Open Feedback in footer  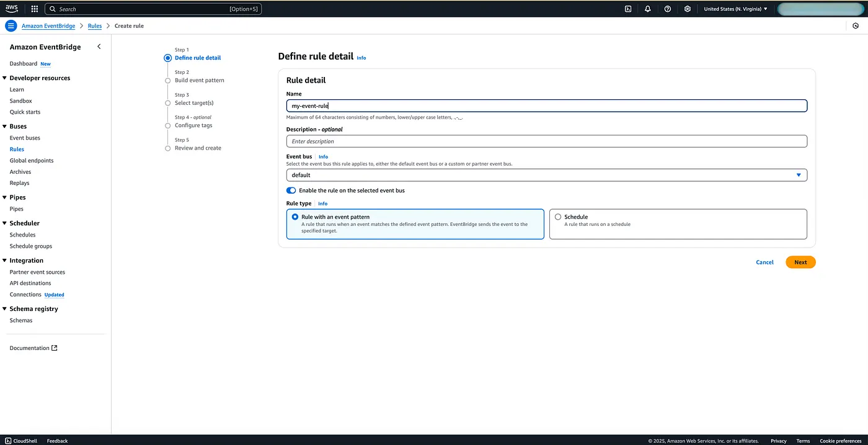pos(57,441)
